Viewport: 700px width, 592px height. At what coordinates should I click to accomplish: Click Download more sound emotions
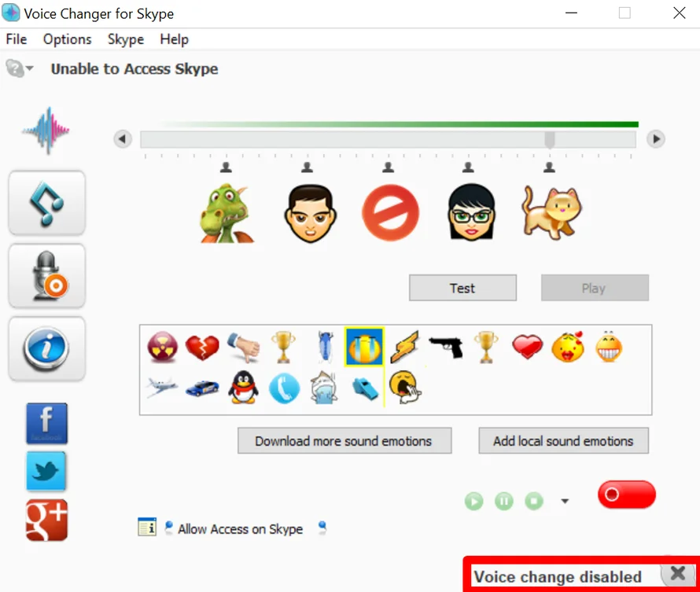tap(344, 441)
